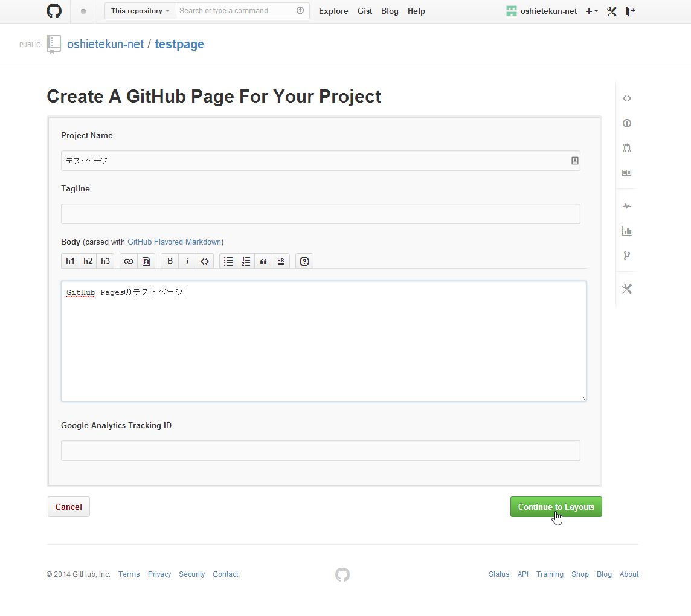691x616 pixels.
Task: Click the Tagline input field
Action: pos(320,214)
